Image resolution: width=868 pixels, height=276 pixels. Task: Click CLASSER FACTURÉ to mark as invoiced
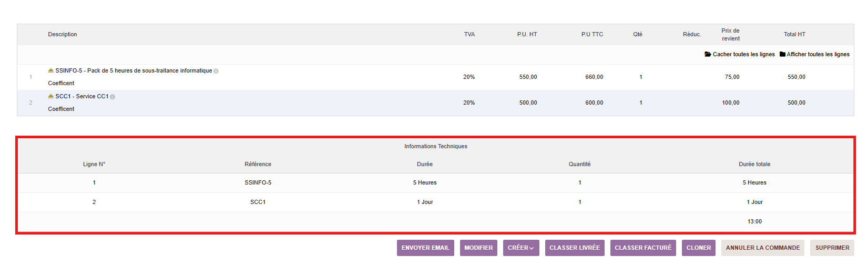point(642,248)
